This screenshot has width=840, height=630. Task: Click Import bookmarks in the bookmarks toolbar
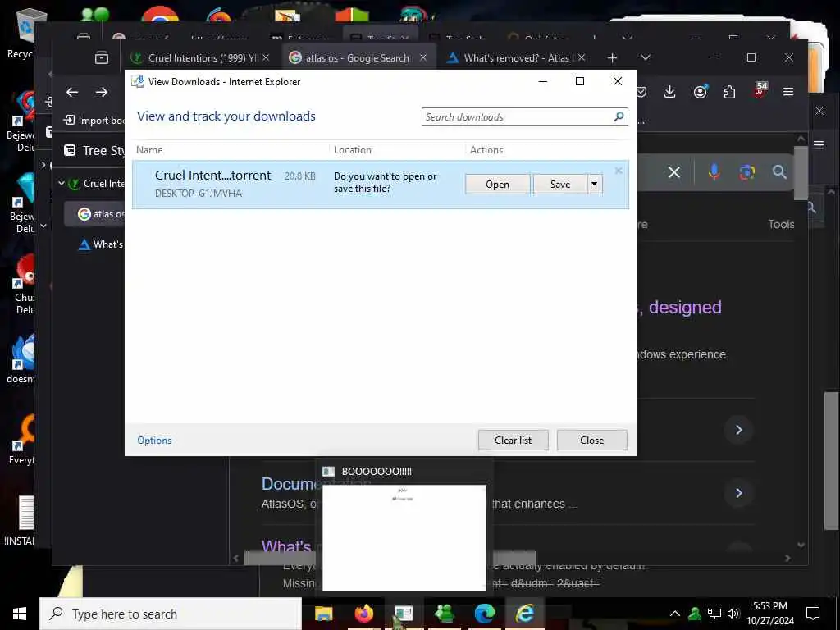(x=94, y=121)
